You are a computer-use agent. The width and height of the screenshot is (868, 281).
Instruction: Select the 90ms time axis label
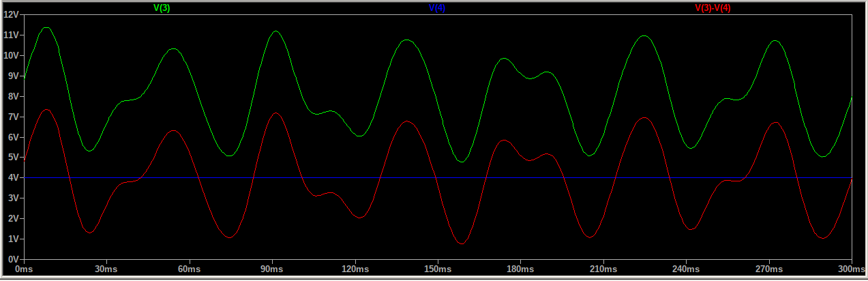(272, 270)
